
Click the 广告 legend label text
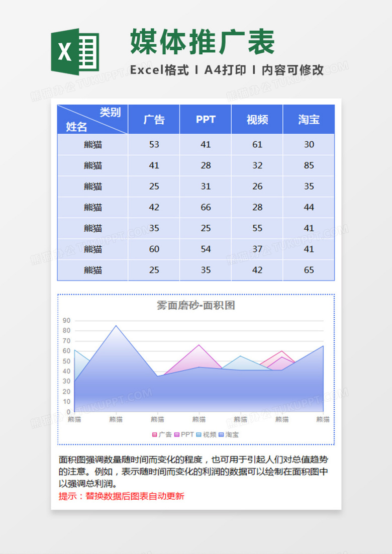point(165,434)
